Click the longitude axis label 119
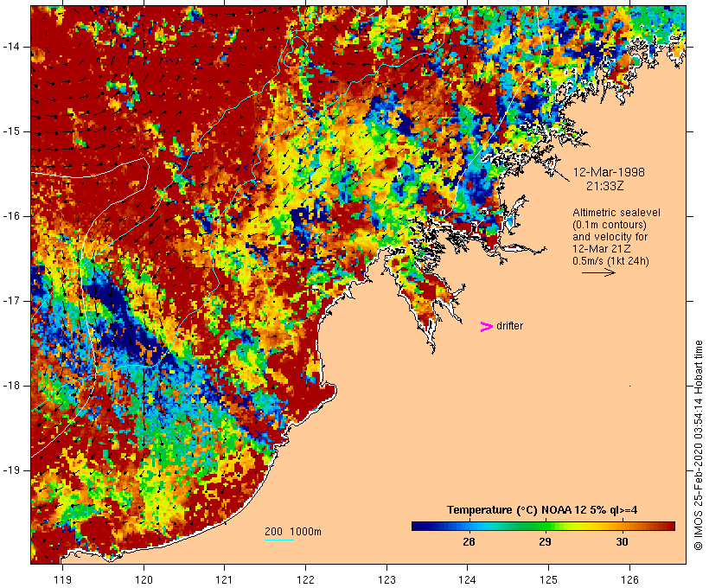 (x=63, y=579)
